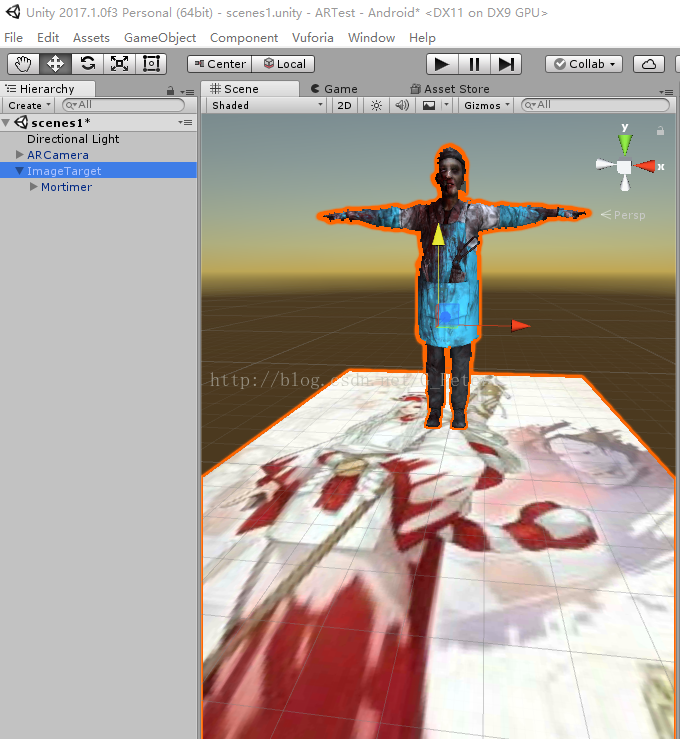This screenshot has height=739, width=680.
Task: Open the File menu
Action: pyautogui.click(x=13, y=38)
